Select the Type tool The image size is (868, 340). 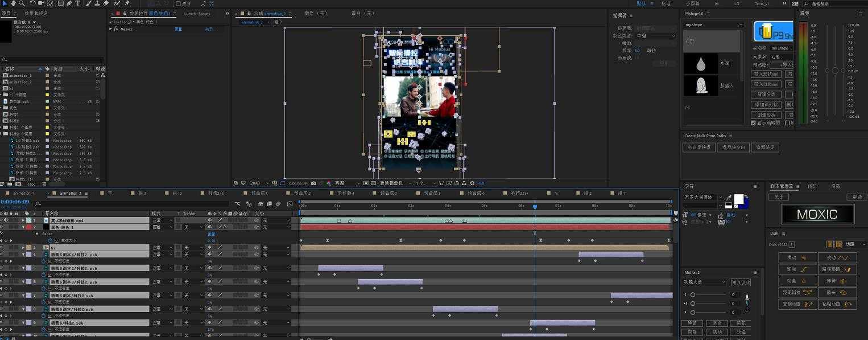[x=78, y=3]
